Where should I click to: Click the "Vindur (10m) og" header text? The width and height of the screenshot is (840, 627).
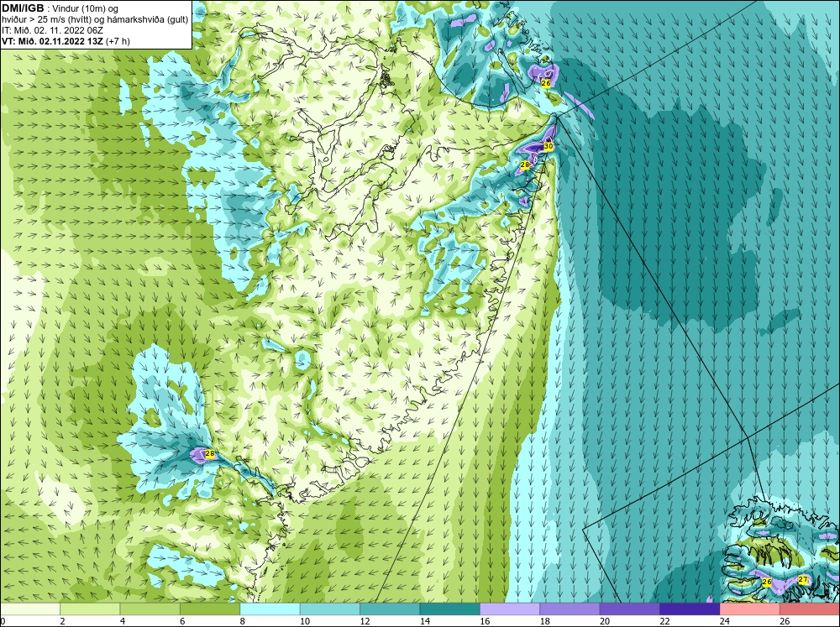click(x=86, y=9)
